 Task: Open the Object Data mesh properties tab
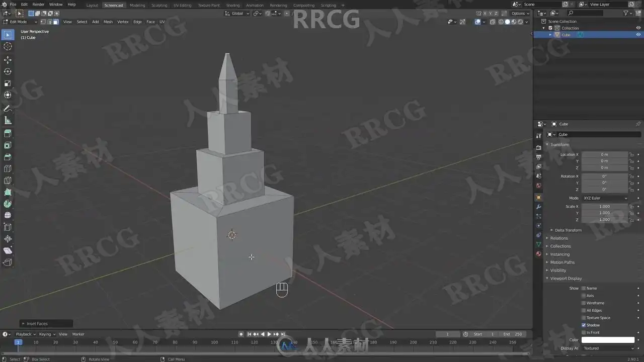[539, 244]
